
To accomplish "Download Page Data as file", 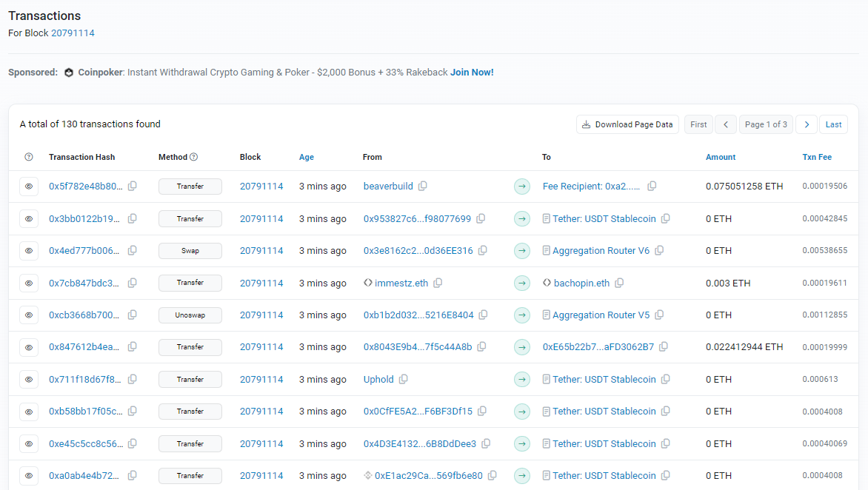I will click(627, 124).
